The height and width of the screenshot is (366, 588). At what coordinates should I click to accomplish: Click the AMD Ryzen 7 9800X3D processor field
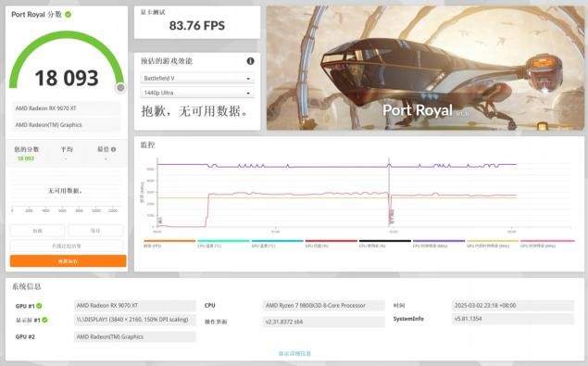[323, 306]
